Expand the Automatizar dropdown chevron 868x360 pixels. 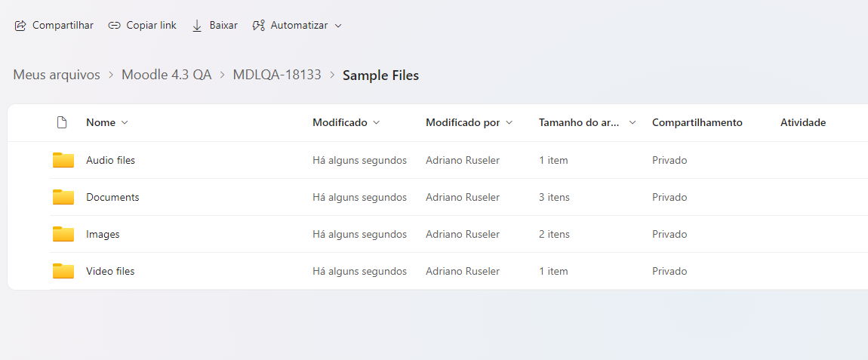click(339, 26)
